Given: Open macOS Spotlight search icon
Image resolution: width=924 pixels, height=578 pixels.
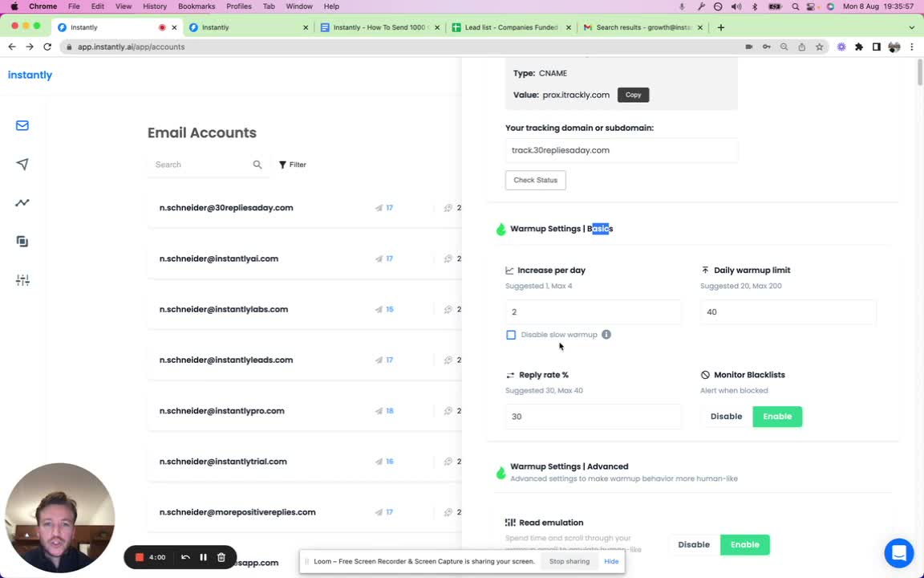Looking at the screenshot, I should click(795, 6).
